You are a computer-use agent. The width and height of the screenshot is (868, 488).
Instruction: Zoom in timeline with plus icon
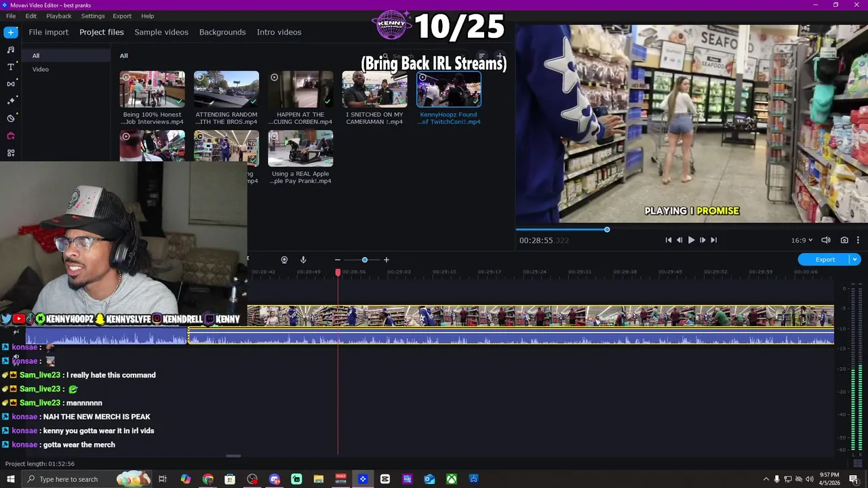click(x=387, y=260)
